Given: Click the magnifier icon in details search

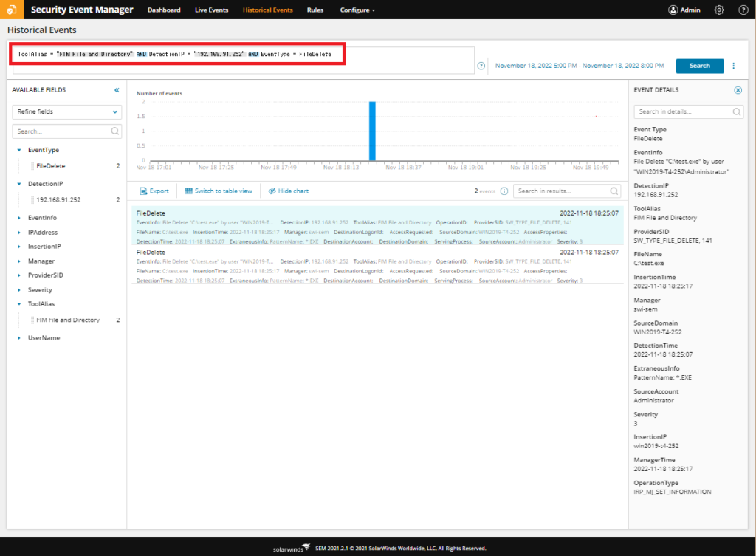Looking at the screenshot, I should click(736, 112).
